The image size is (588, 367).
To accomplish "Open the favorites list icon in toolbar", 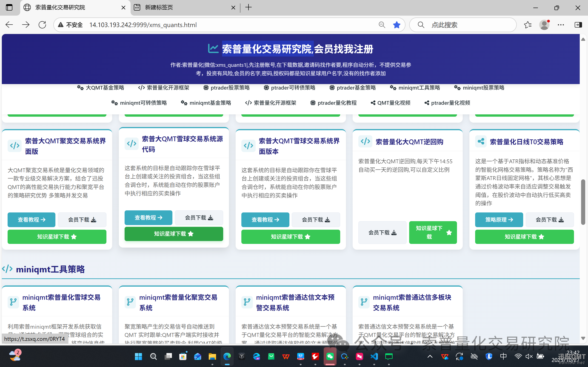I will coord(528,25).
